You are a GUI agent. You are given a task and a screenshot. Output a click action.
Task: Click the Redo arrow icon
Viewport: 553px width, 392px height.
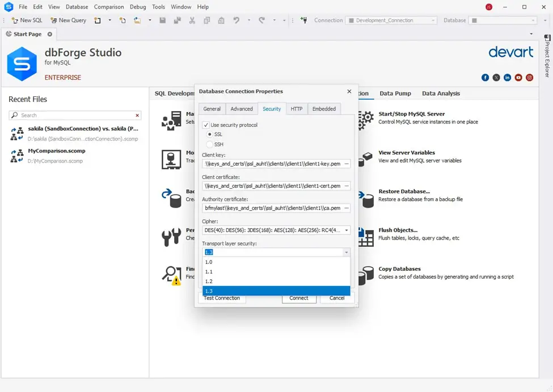coord(261,20)
